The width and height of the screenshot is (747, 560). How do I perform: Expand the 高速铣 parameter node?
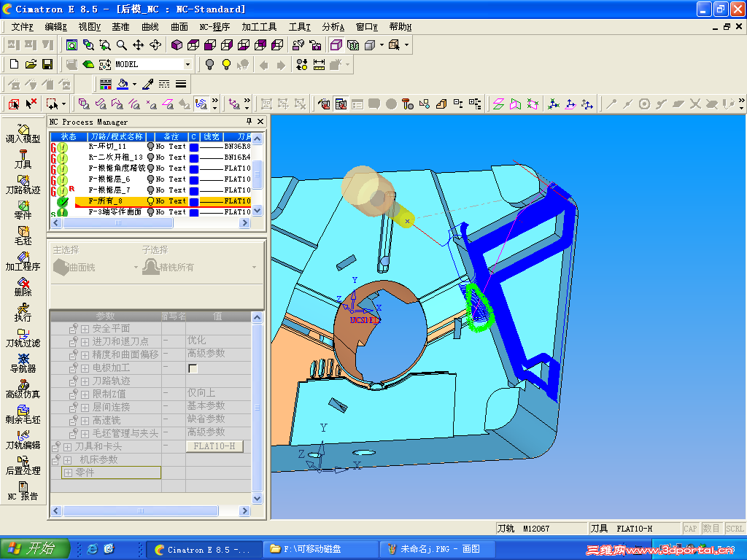pos(85,421)
